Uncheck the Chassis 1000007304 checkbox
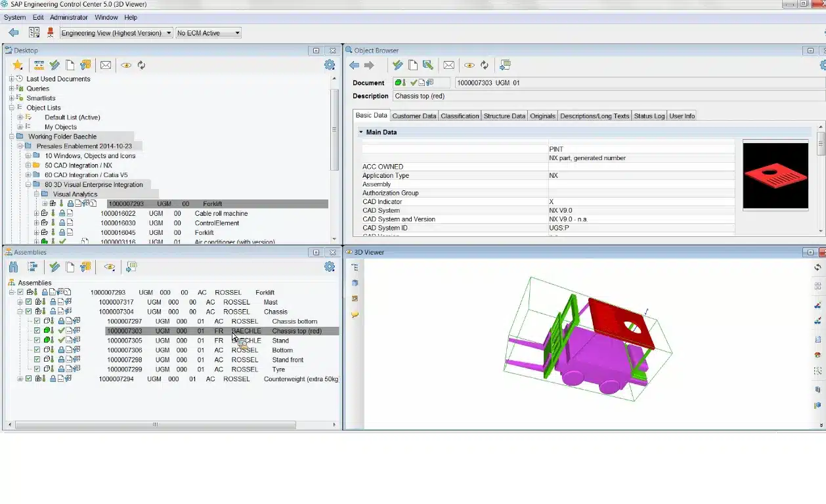 (x=29, y=312)
